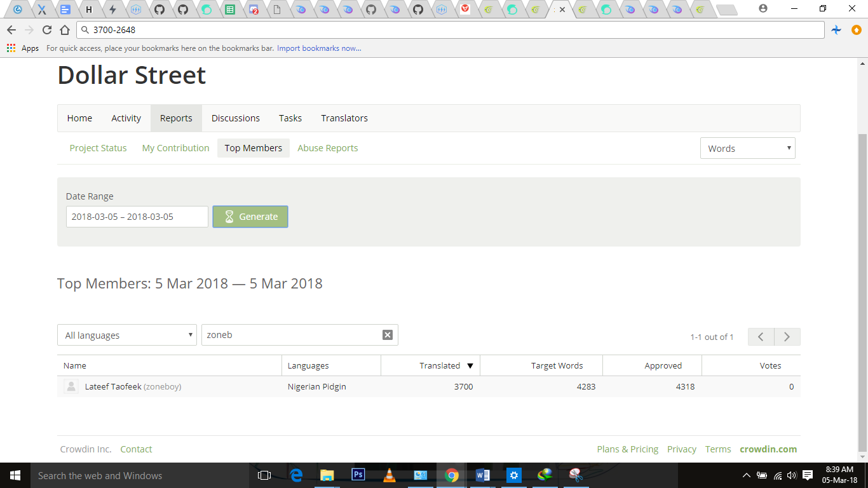Open Lateef Taofeek (zoneboy) member name
The height and width of the screenshot is (488, 868).
(133, 386)
